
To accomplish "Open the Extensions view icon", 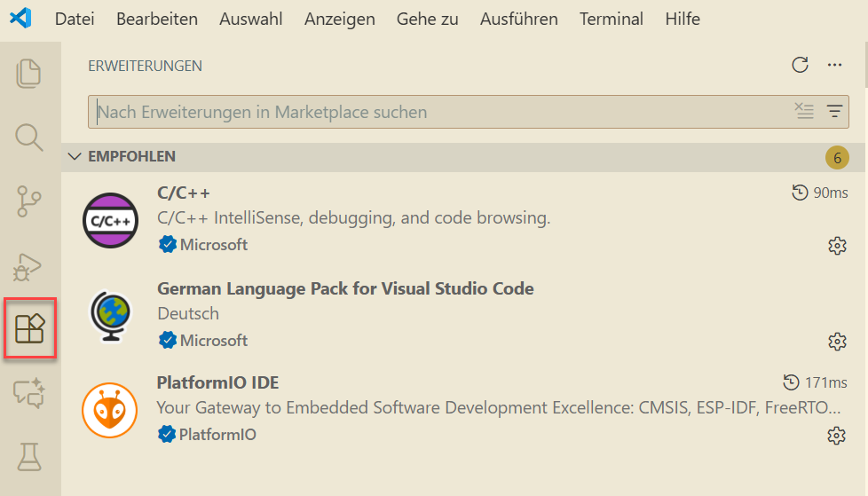I will click(29, 329).
